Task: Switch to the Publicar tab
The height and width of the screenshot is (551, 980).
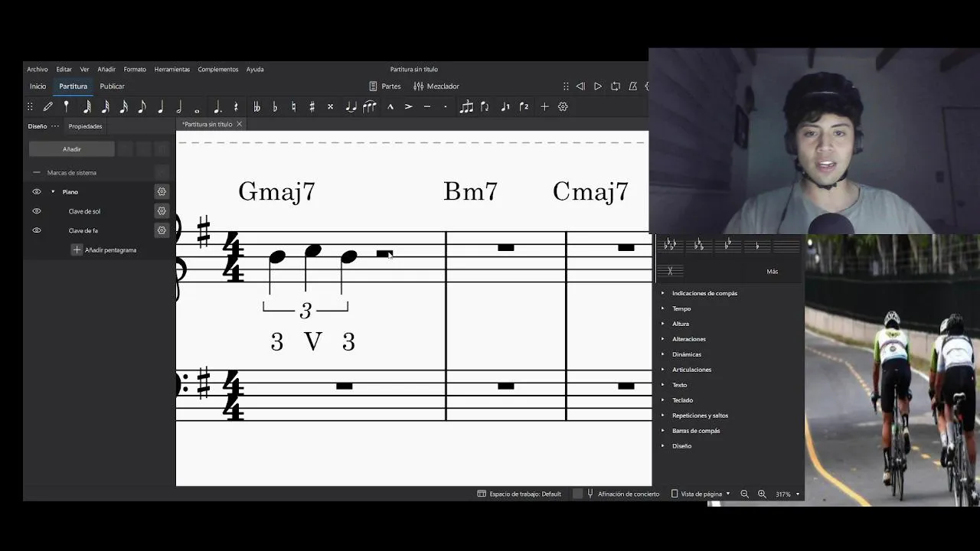Action: click(112, 86)
